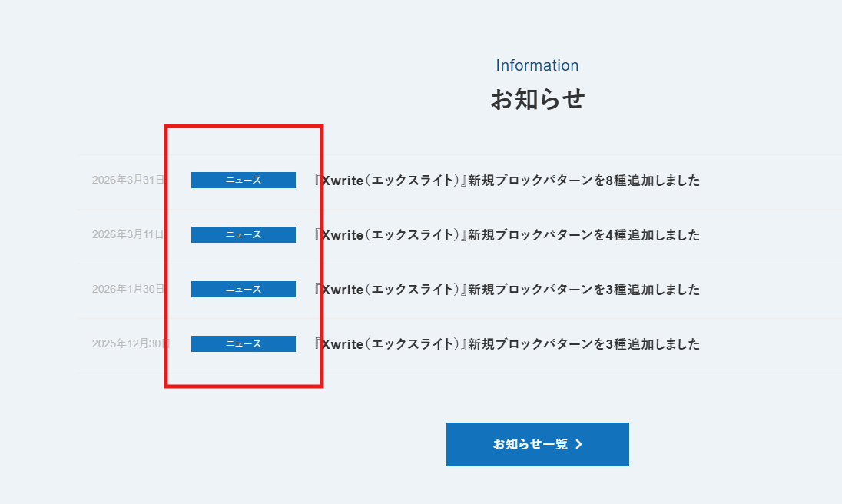Open the 2025年12月30日 article about 3種 patterns
The image size is (842, 504).
pos(507,344)
